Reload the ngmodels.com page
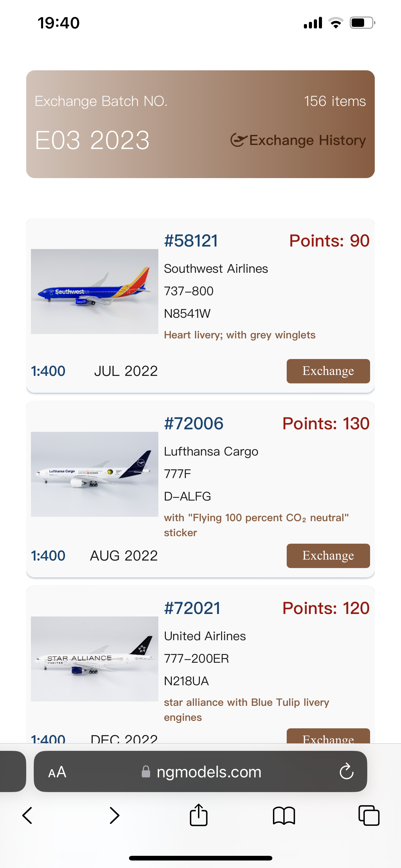The width and height of the screenshot is (401, 868). coord(346,772)
